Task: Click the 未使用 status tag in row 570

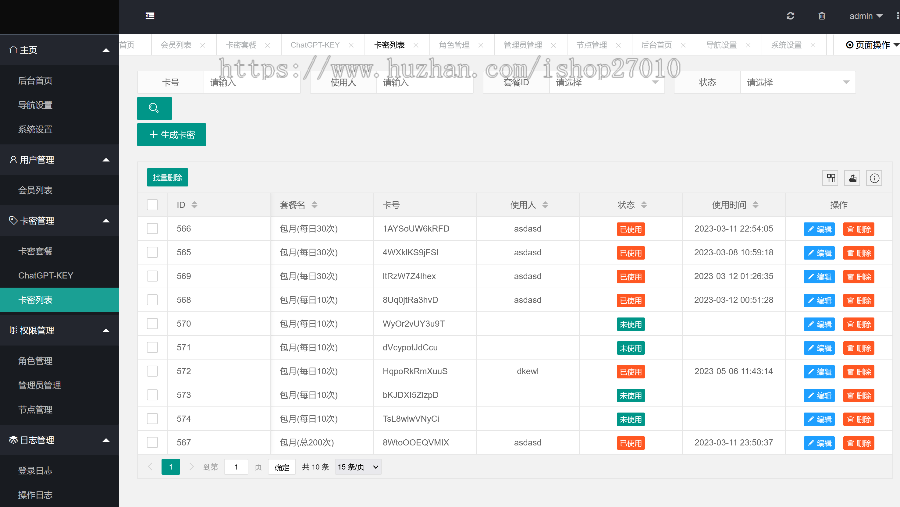Action: point(631,324)
